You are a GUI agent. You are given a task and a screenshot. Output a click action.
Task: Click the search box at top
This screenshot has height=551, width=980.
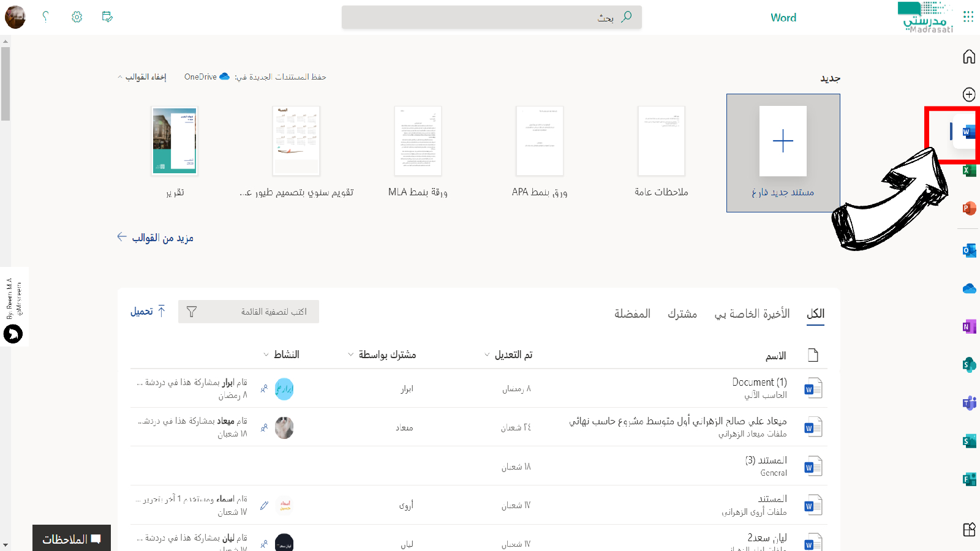(491, 17)
